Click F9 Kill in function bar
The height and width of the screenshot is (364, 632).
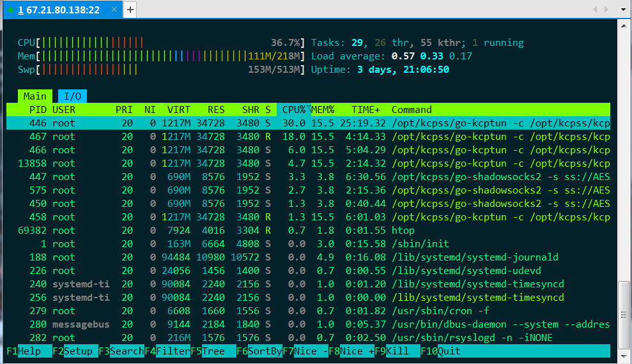click(397, 351)
